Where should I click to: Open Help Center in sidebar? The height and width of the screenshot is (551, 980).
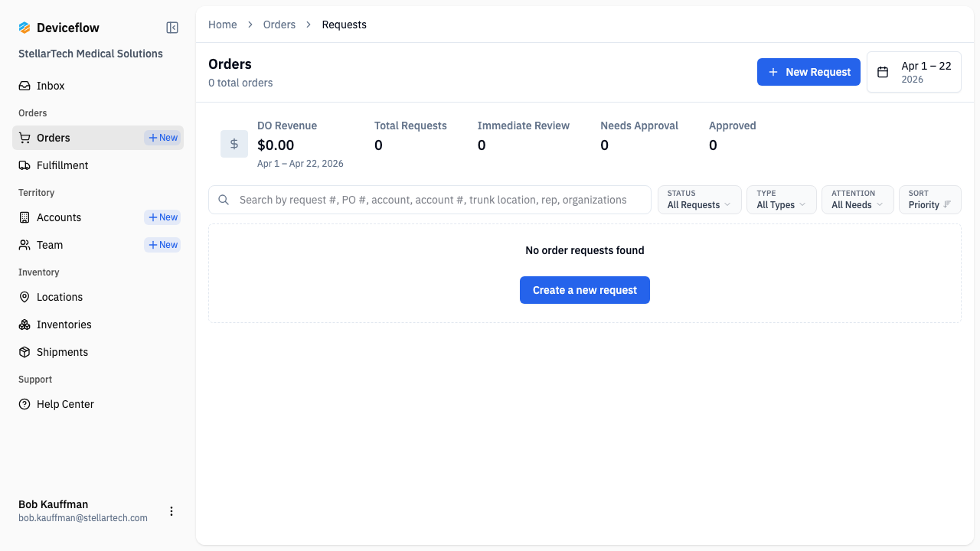tap(98, 404)
